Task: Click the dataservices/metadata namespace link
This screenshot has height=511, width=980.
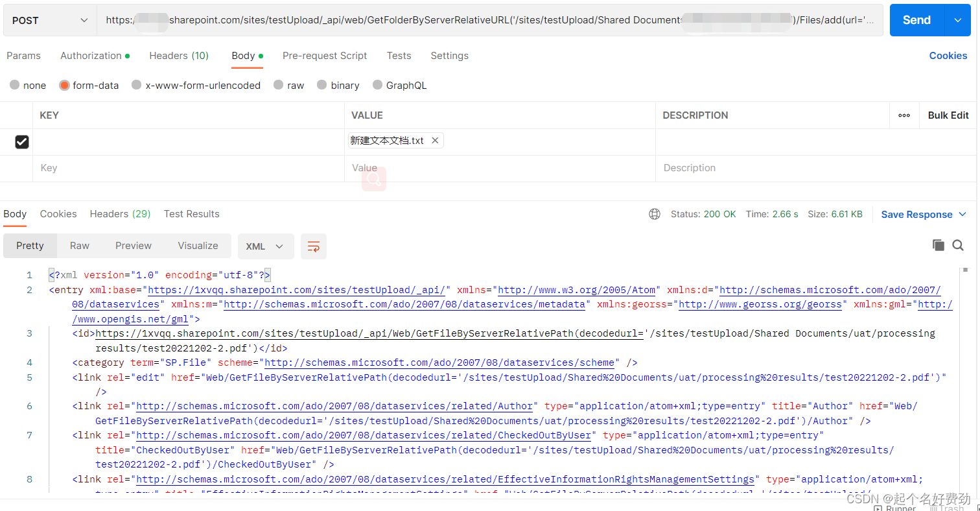Action: click(x=404, y=304)
